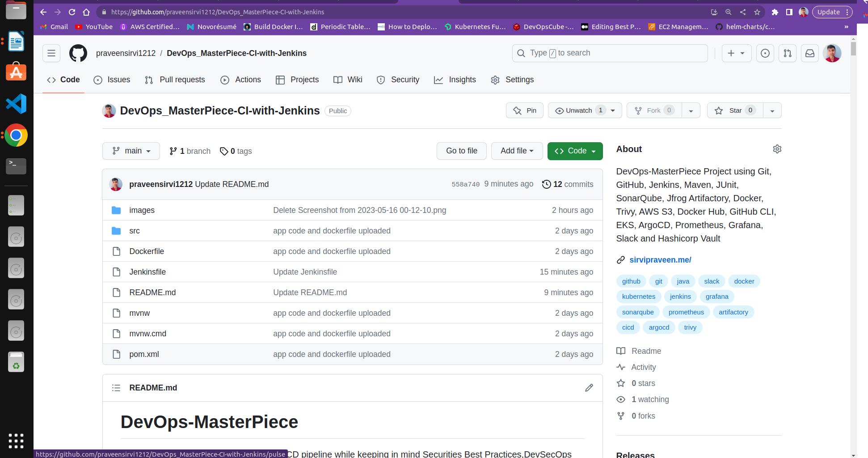Open the Dockerfile file

(x=147, y=251)
